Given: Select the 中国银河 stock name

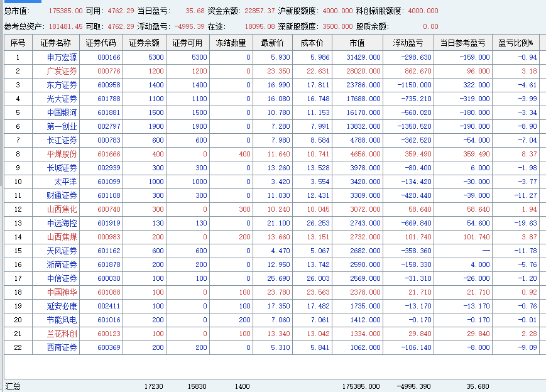Looking at the screenshot, I should tap(62, 113).
